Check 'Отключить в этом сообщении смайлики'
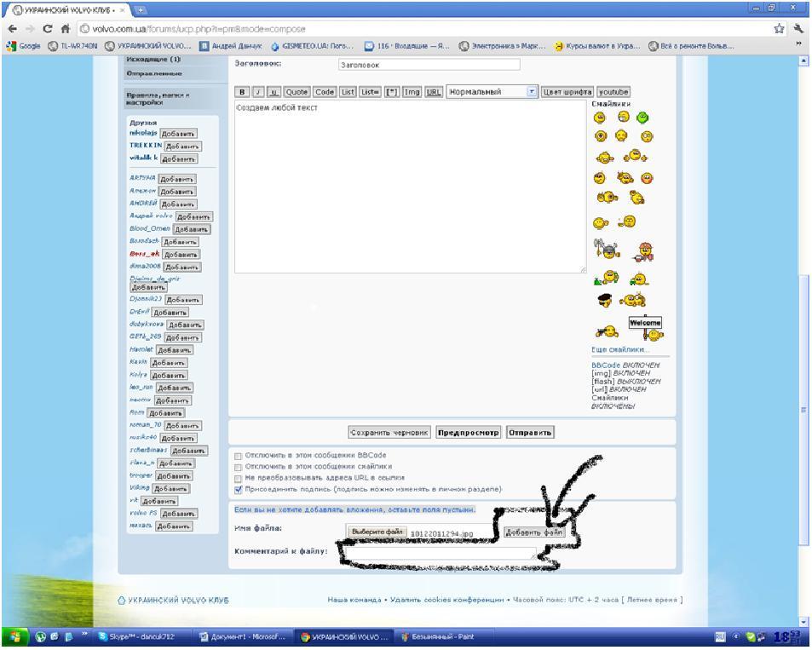Image resolution: width=812 pixels, height=650 pixels. pos(239,467)
